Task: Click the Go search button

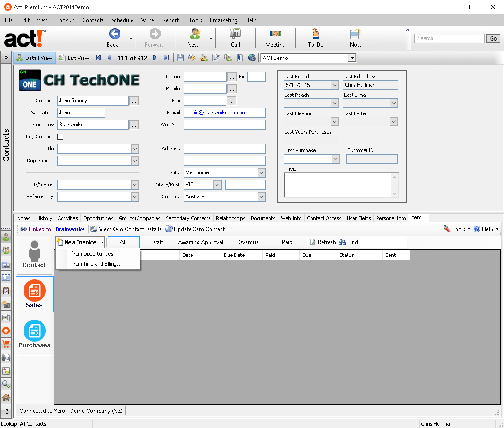Action: click(x=493, y=39)
